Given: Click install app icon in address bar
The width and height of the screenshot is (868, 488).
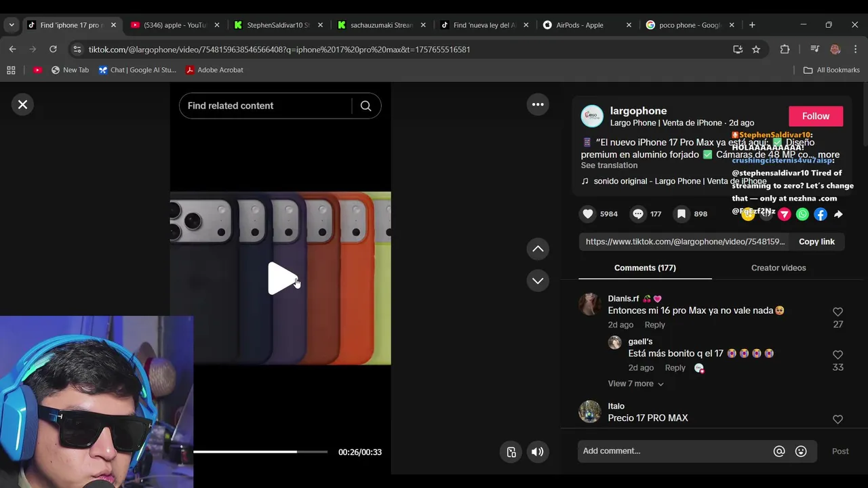Looking at the screenshot, I should [738, 49].
